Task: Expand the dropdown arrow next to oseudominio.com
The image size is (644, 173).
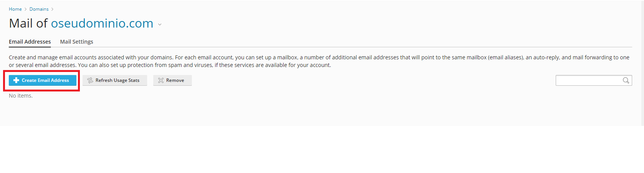Action: tap(160, 24)
